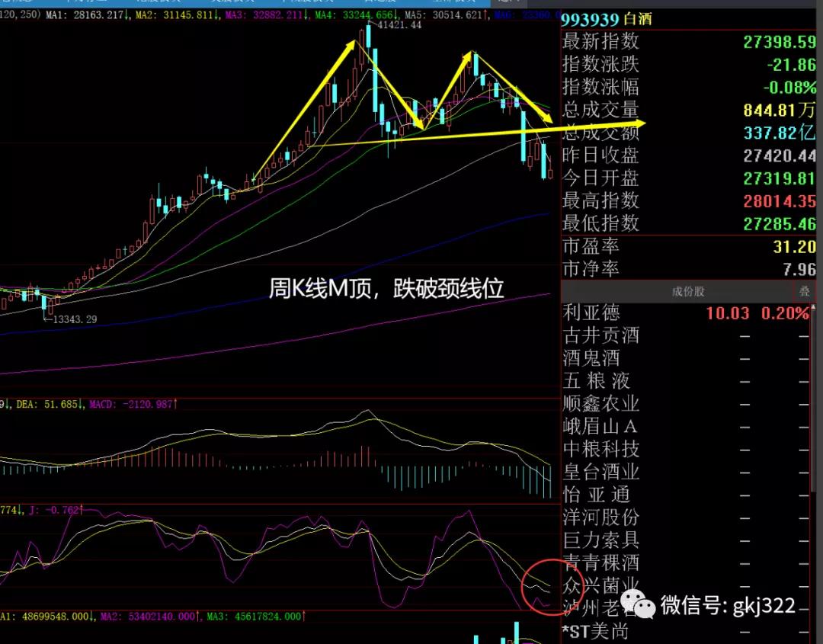Select 峨眉山A in the stock list
The image size is (823, 644).
coord(600,426)
